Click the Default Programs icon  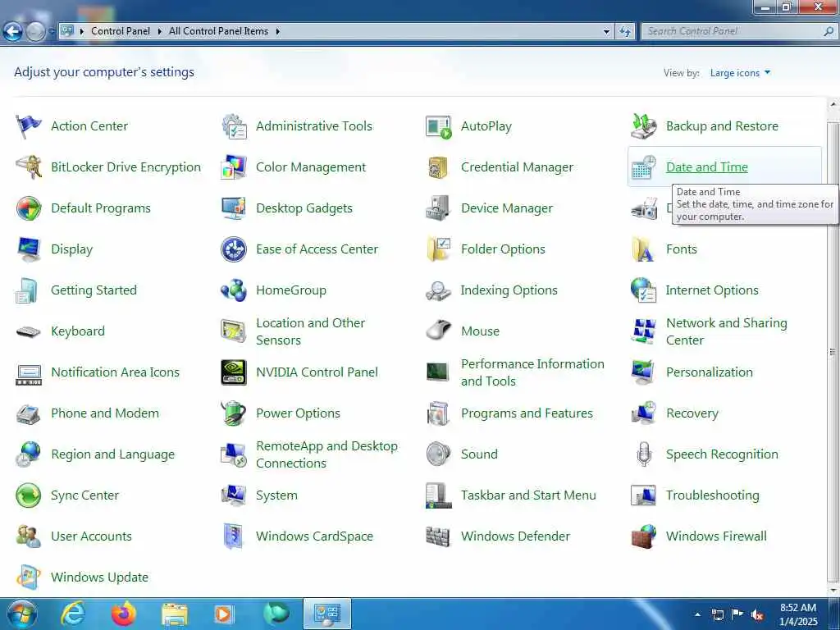tap(28, 208)
